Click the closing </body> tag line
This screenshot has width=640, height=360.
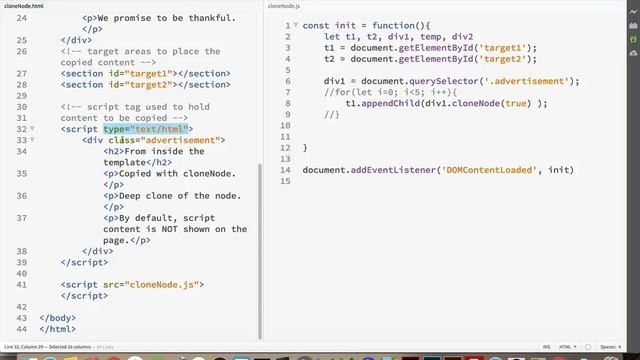(x=58, y=318)
